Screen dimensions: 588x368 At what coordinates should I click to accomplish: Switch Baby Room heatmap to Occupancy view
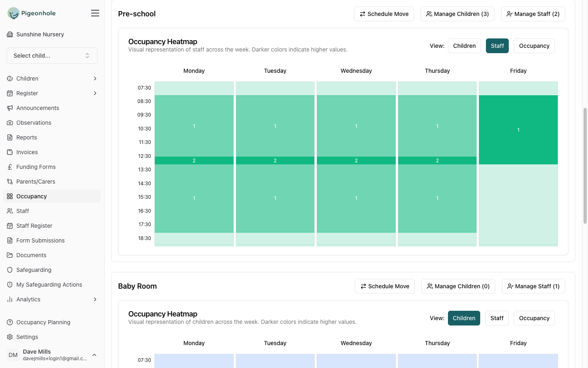pos(534,318)
